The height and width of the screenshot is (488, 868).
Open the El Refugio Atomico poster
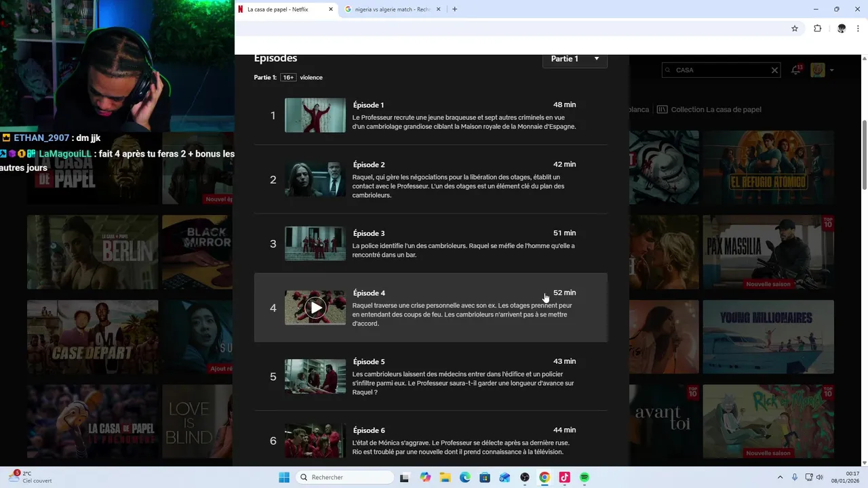768,167
